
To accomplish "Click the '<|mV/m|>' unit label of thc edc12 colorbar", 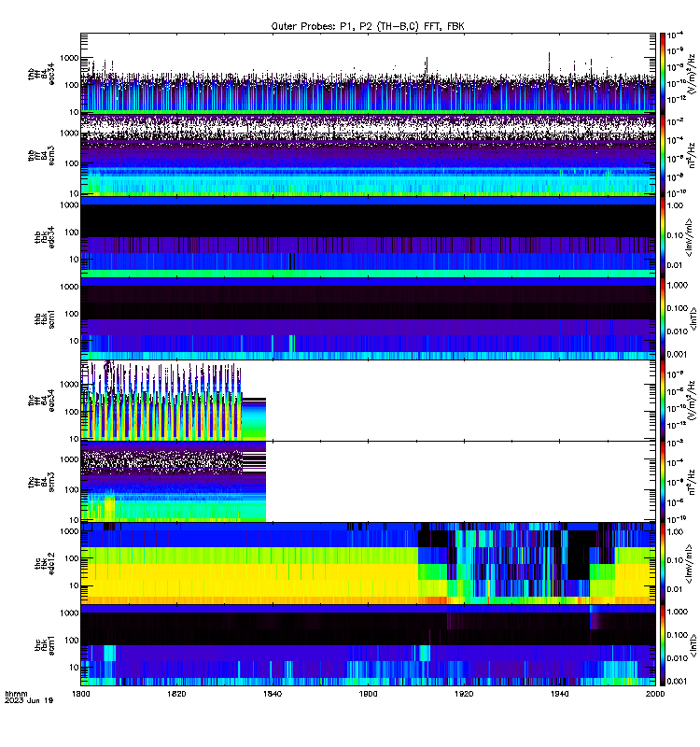I will (689, 566).
